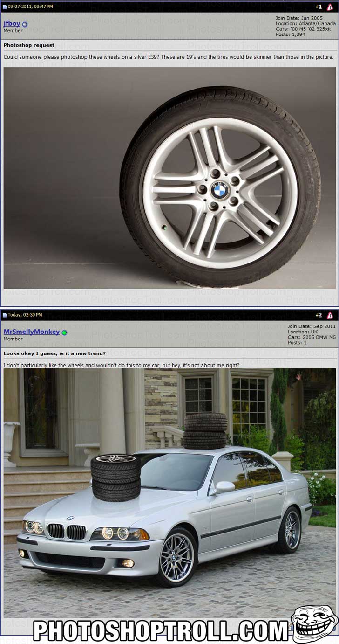Click post icon beside 09-07-2011 date
Viewport: 339px width, 644px height.
[x=5, y=7]
